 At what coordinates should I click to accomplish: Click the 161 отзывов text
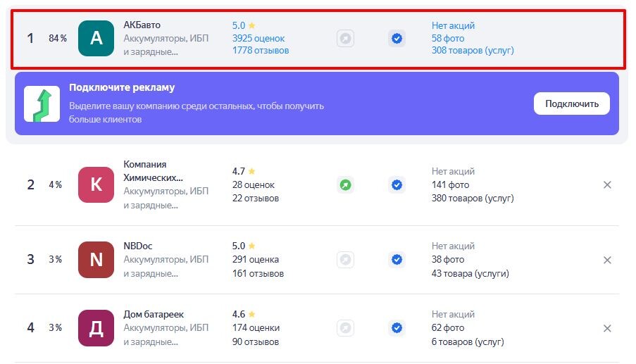tap(258, 273)
